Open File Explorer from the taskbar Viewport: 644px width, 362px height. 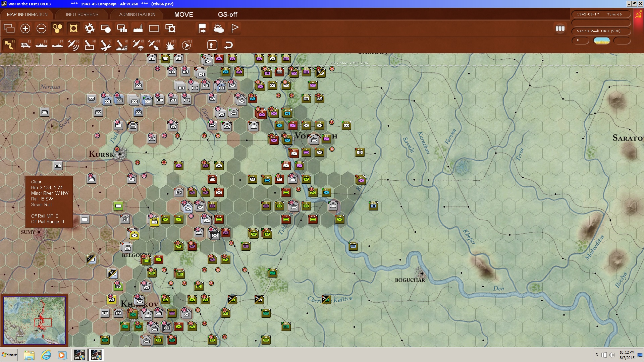(29, 355)
